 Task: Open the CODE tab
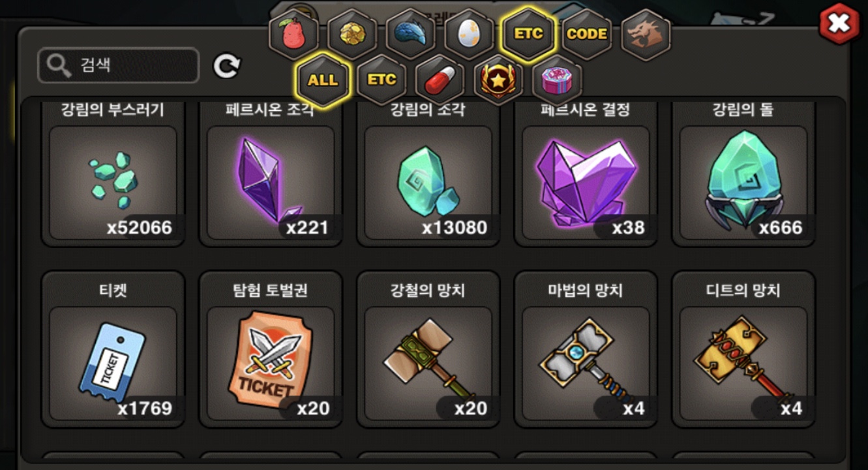coord(587,35)
